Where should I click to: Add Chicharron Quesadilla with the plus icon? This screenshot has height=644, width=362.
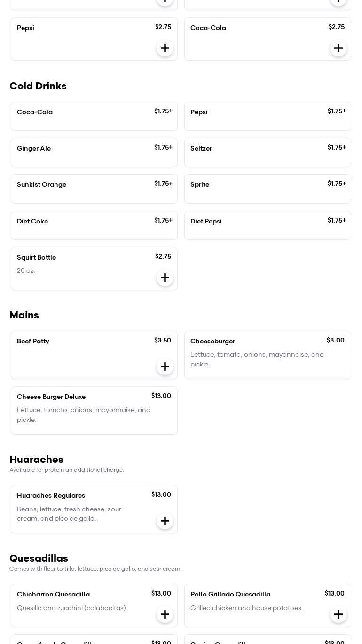click(165, 615)
